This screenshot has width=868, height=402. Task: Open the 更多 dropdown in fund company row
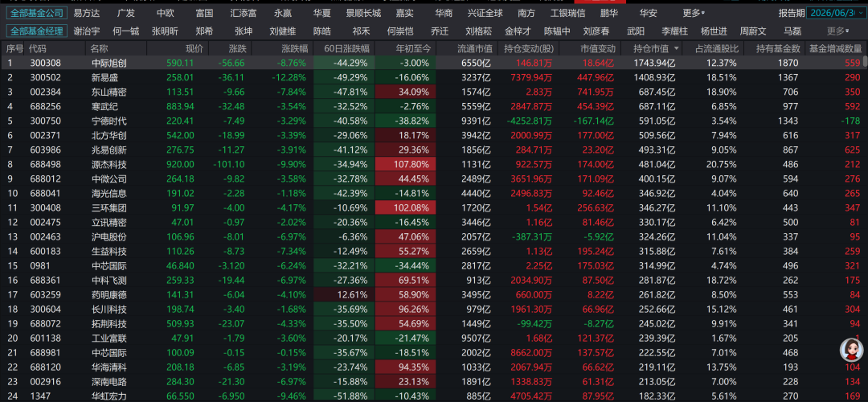tap(694, 13)
